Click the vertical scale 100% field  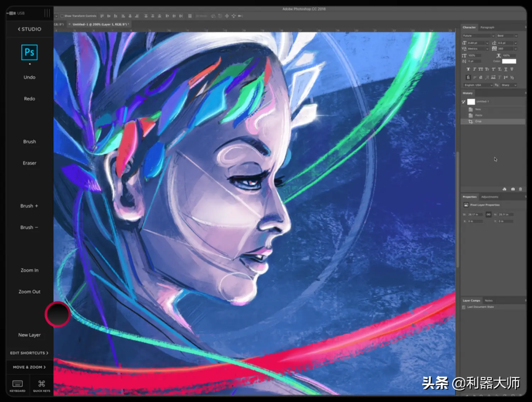pyautogui.click(x=475, y=56)
